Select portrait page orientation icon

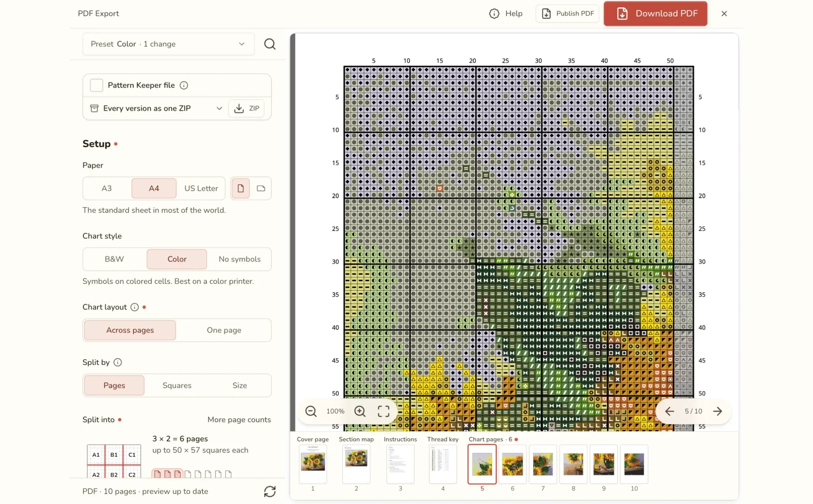coord(240,188)
